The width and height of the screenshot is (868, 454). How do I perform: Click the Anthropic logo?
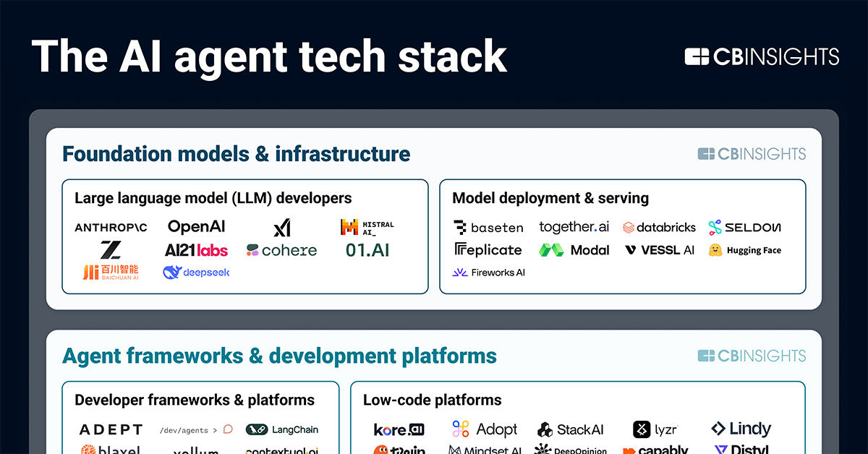111,228
